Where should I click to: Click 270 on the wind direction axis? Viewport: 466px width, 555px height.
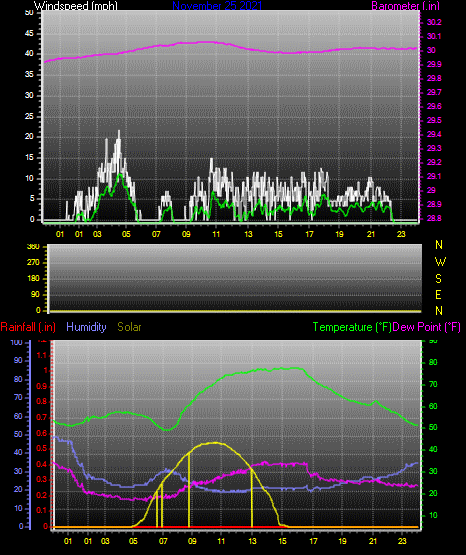click(33, 263)
